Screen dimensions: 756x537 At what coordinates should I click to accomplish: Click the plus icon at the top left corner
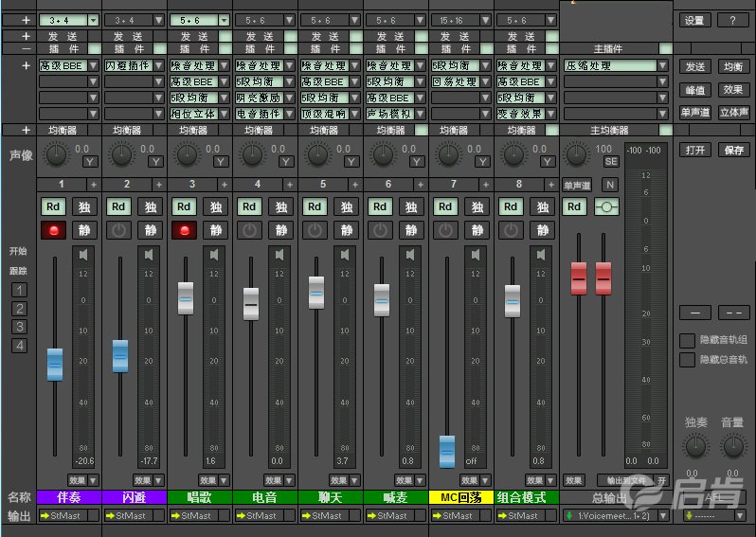pyautogui.click(x=26, y=20)
